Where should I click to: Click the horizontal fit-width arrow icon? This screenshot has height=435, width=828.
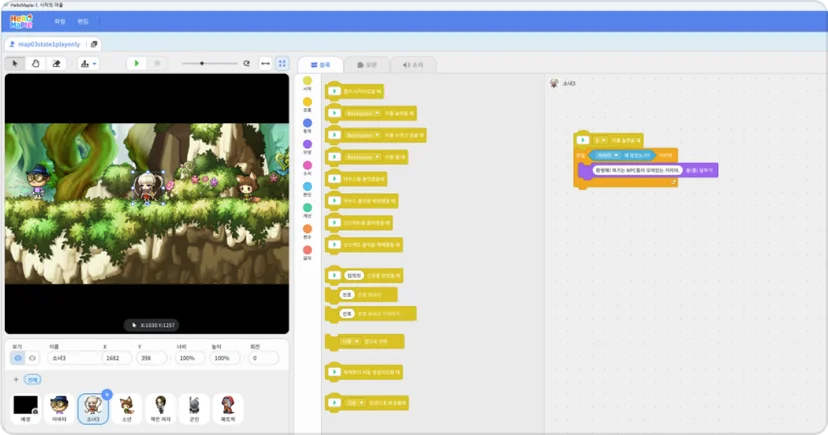pos(266,63)
